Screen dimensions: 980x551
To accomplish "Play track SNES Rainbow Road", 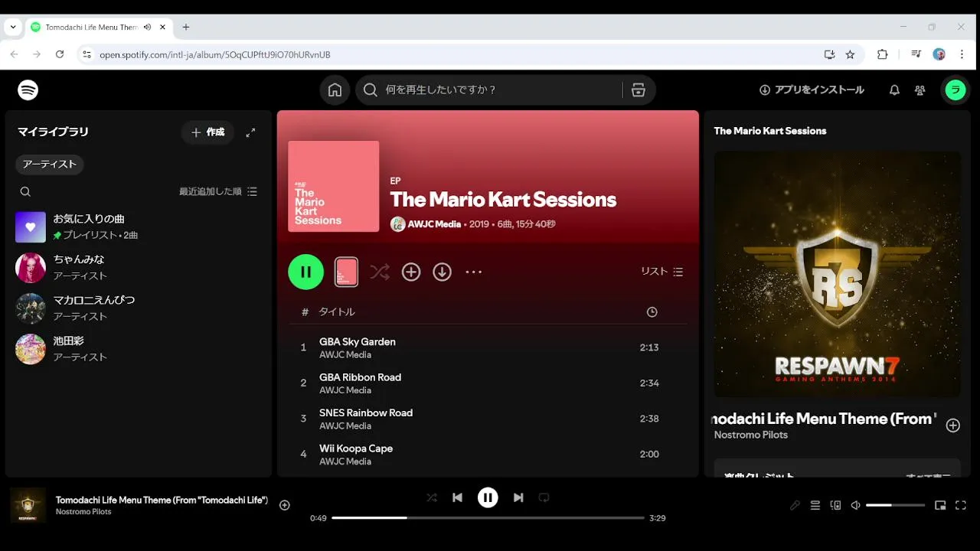I will click(366, 413).
